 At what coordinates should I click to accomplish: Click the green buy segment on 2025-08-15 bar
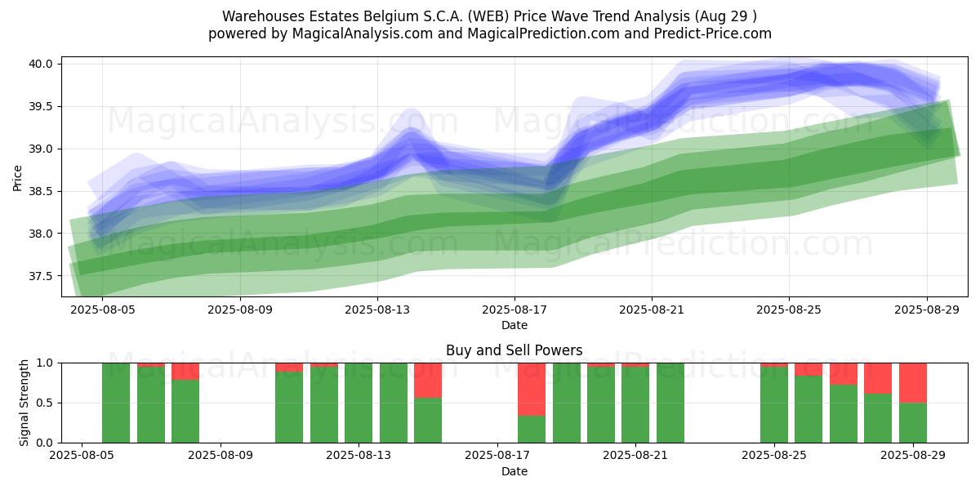[428, 420]
